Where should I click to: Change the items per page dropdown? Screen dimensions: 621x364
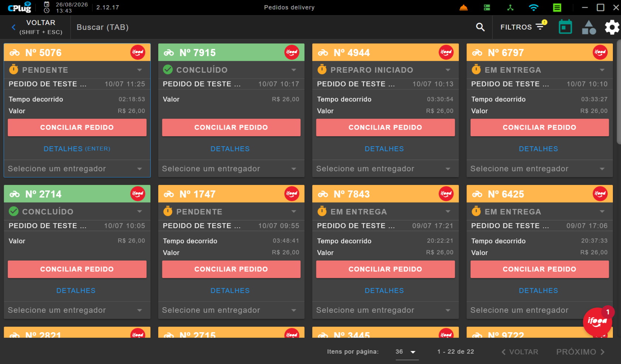click(x=407, y=352)
